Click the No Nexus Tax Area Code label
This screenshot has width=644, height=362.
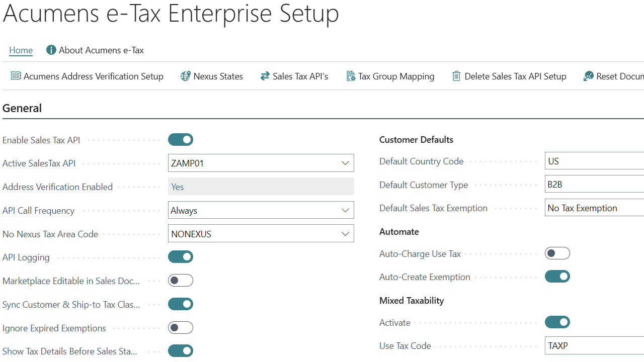click(50, 234)
